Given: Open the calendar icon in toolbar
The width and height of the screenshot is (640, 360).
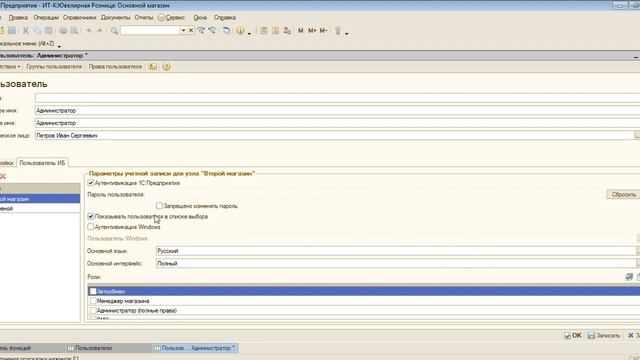Looking at the screenshot, I should [x=275, y=31].
